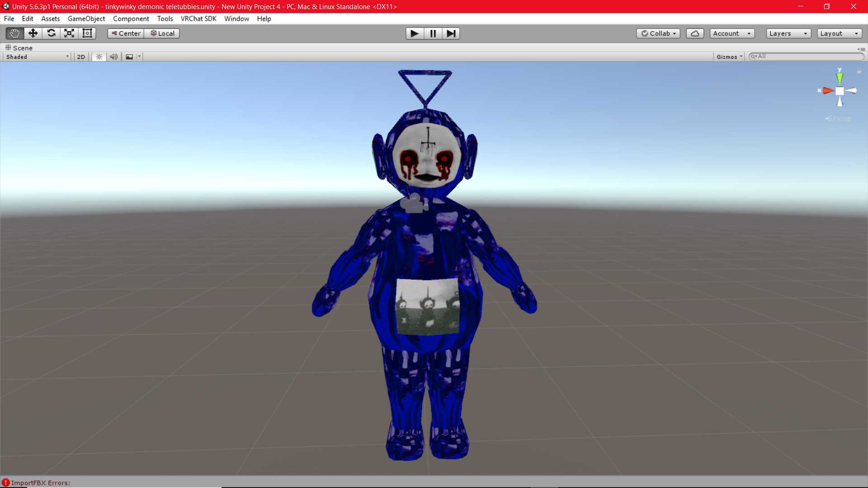Select the Move tool
Screen dimensions: 868x488
(33, 33)
